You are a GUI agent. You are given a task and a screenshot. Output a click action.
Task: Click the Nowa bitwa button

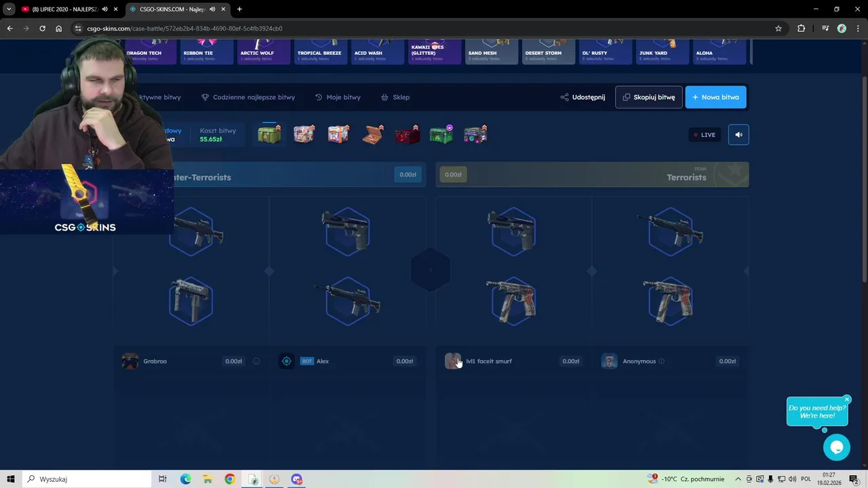pos(715,97)
